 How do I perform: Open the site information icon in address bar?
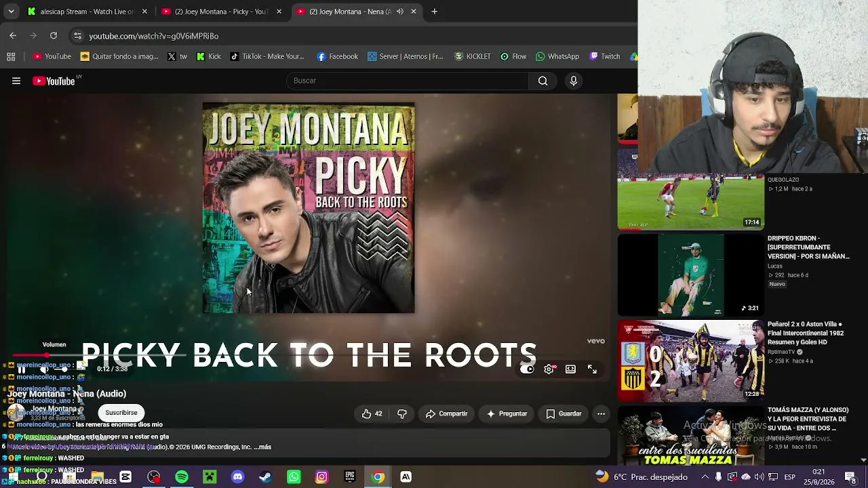[77, 36]
